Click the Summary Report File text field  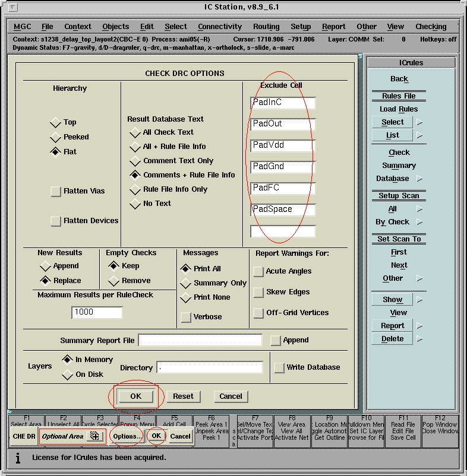(x=200, y=340)
